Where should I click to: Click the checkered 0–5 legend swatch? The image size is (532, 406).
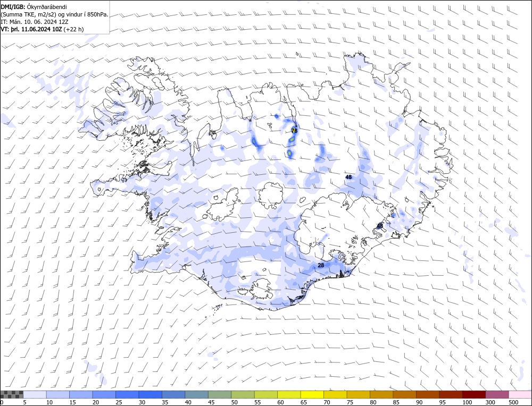[12, 394]
